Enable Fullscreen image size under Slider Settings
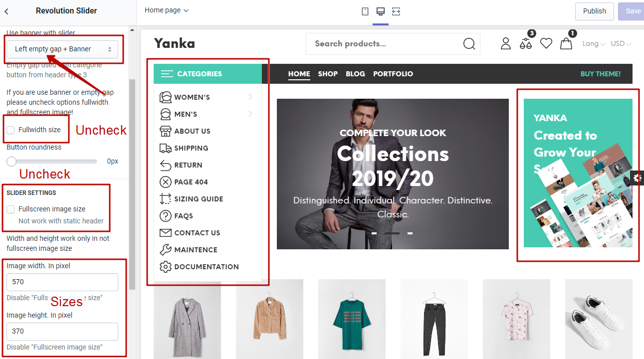 (x=11, y=208)
